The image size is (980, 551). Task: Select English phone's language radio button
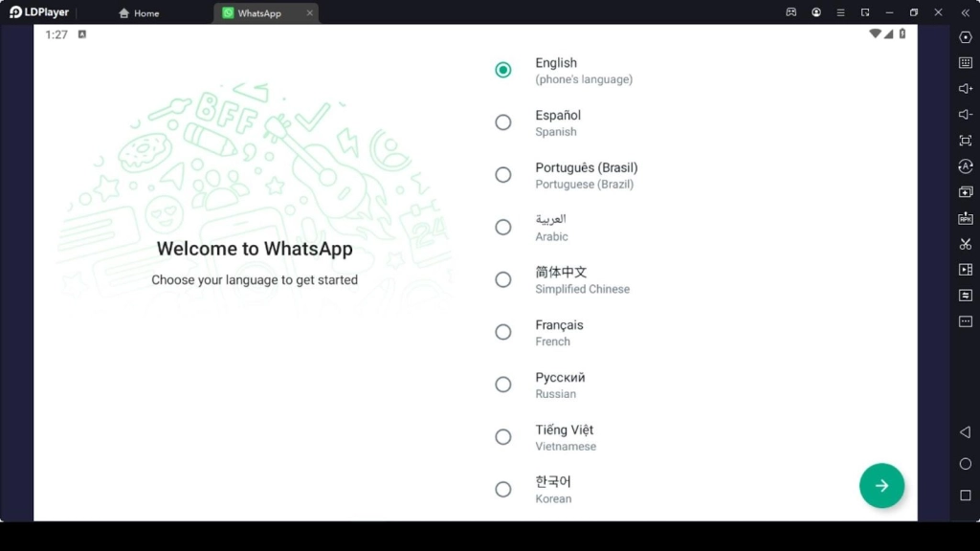pyautogui.click(x=503, y=70)
